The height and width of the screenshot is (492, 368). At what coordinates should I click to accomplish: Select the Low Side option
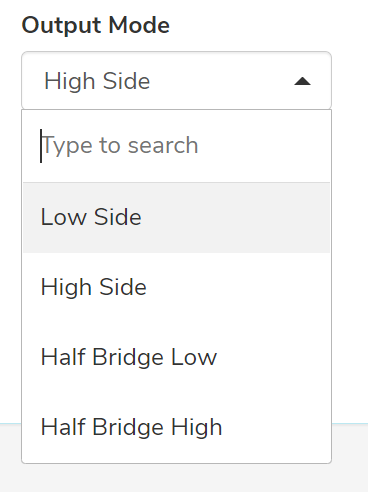coord(176,217)
